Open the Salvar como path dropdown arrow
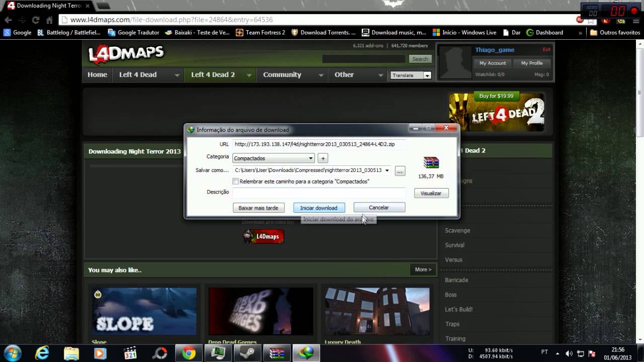Viewport: 644px width, 362px height. [x=387, y=170]
